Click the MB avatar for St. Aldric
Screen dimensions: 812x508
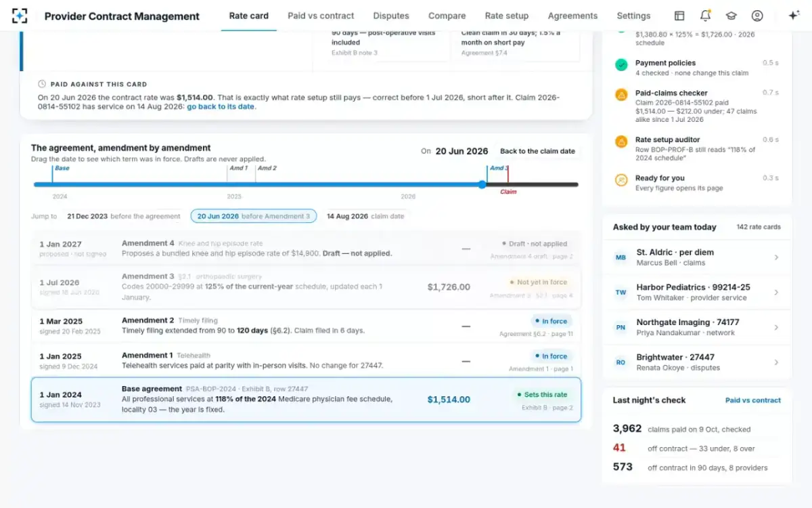pyautogui.click(x=621, y=257)
